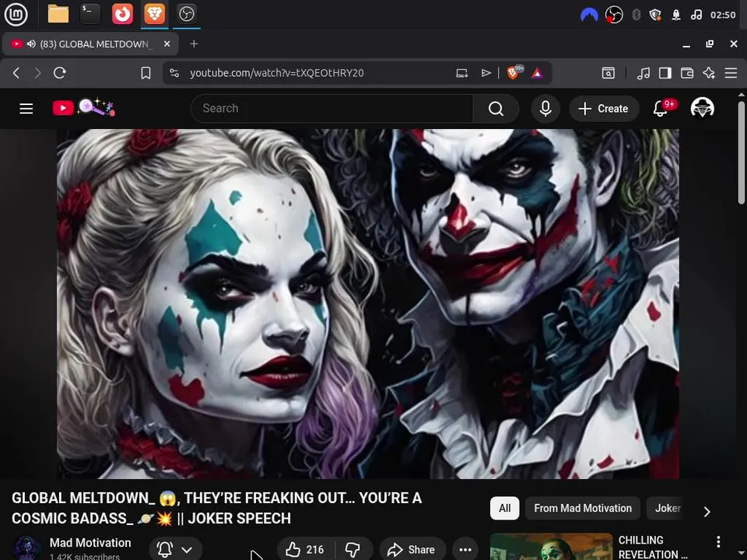Viewport: 747px width, 560px height.
Task: Open Files folder in panel
Action: [x=58, y=14]
